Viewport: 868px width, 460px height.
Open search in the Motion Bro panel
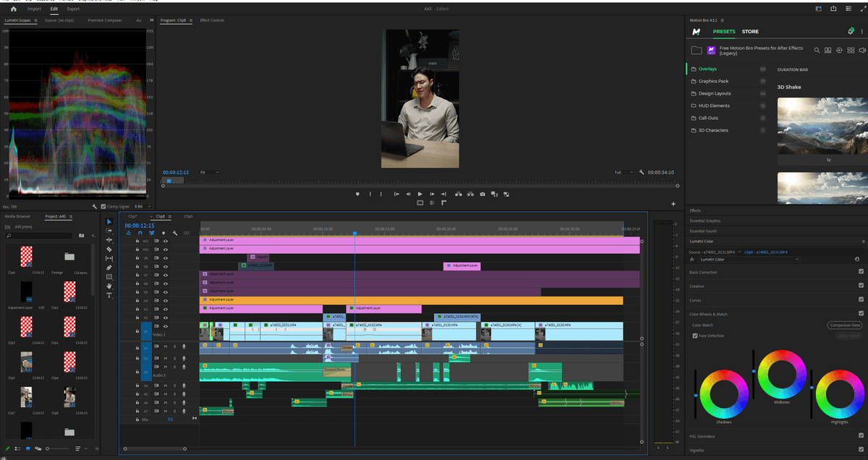pyautogui.click(x=817, y=50)
